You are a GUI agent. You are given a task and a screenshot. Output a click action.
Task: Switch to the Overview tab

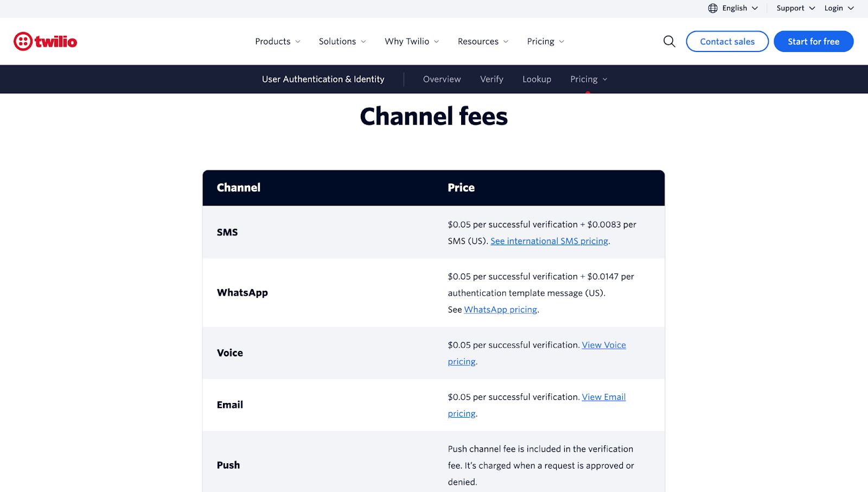(x=442, y=79)
